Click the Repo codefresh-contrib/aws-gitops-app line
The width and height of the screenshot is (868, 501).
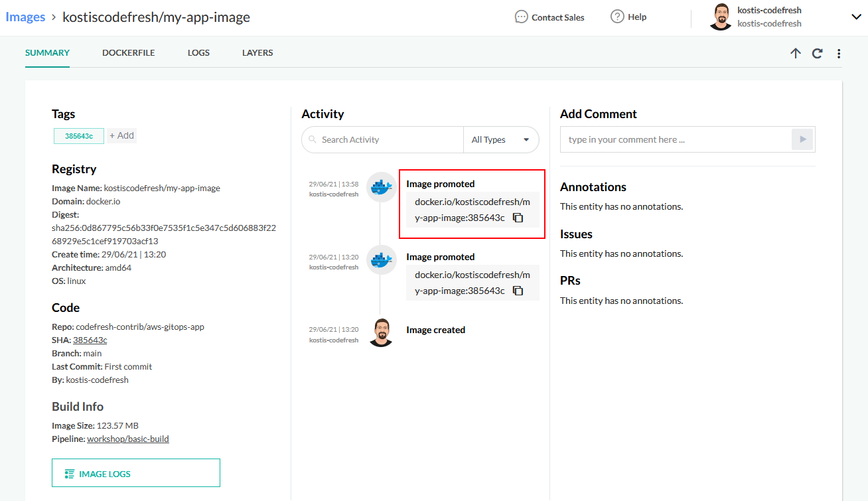coord(128,327)
